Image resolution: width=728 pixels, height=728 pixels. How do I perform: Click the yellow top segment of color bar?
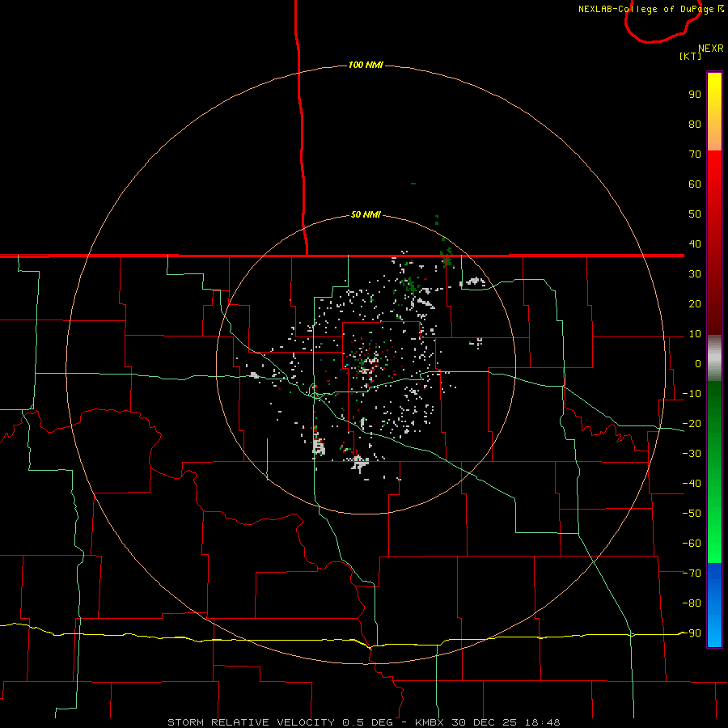click(714, 88)
